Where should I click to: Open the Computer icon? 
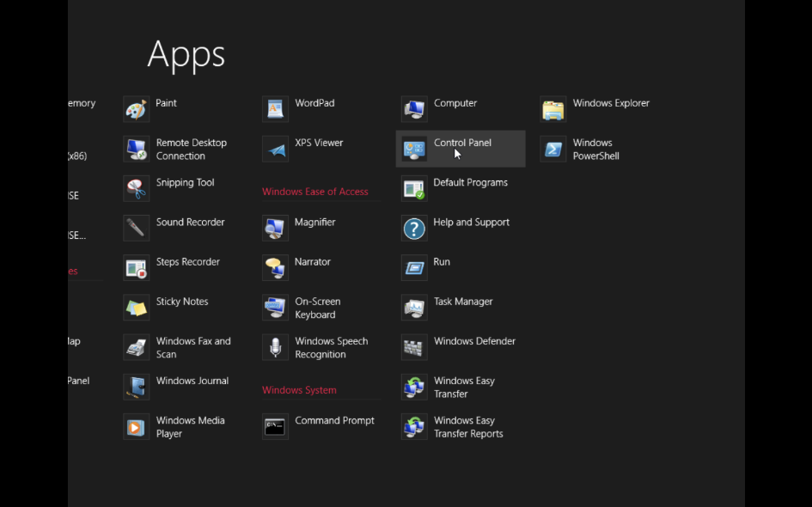pos(414,109)
